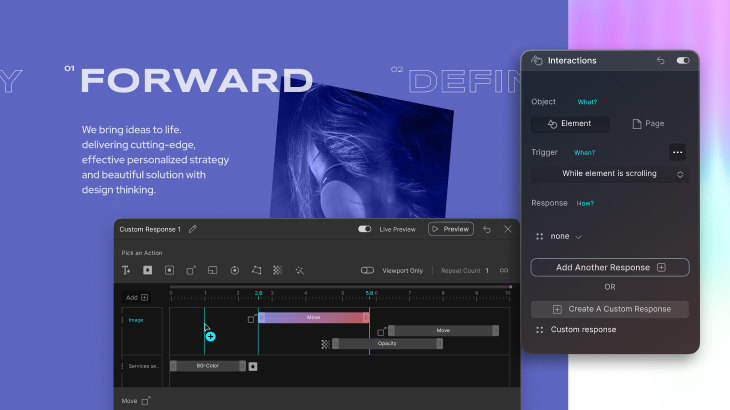Click the drag handle beside none

(540, 236)
